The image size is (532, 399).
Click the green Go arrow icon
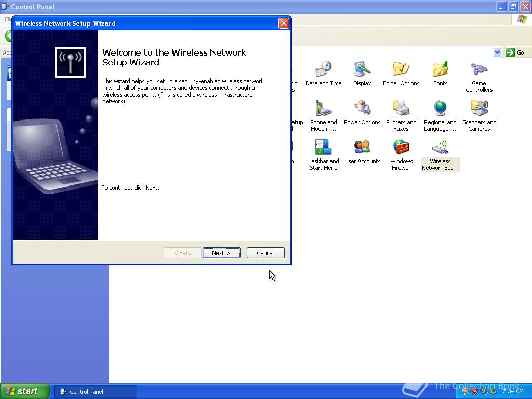pyautogui.click(x=510, y=52)
